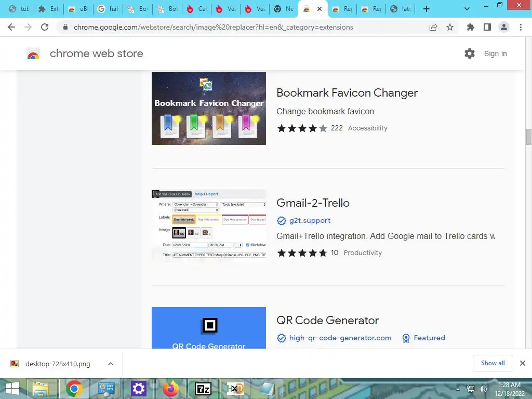Viewport: 532px width, 399px height.
Task: Close the downloads bar
Action: click(x=523, y=363)
